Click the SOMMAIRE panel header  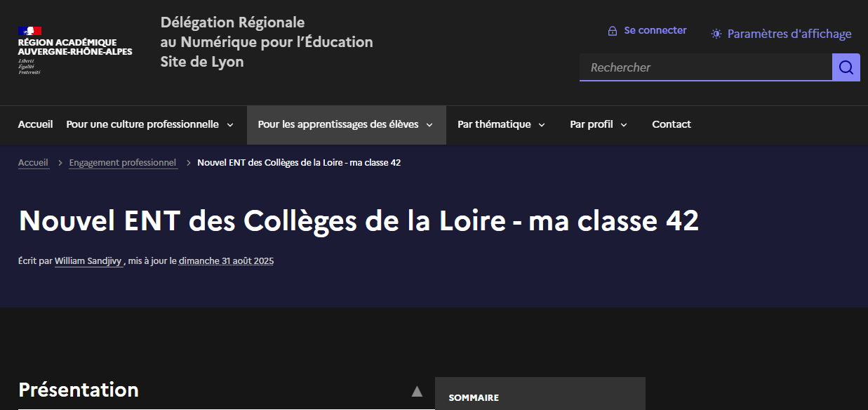coord(474,397)
